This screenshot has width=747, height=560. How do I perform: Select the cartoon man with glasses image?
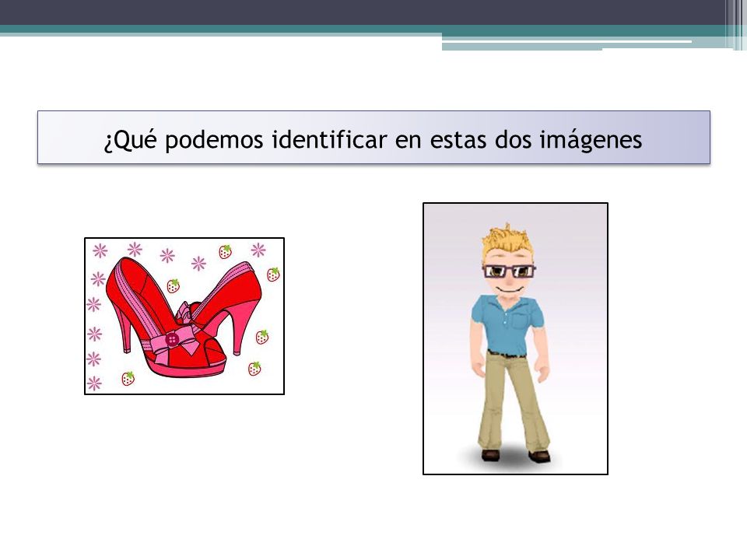coord(515,338)
